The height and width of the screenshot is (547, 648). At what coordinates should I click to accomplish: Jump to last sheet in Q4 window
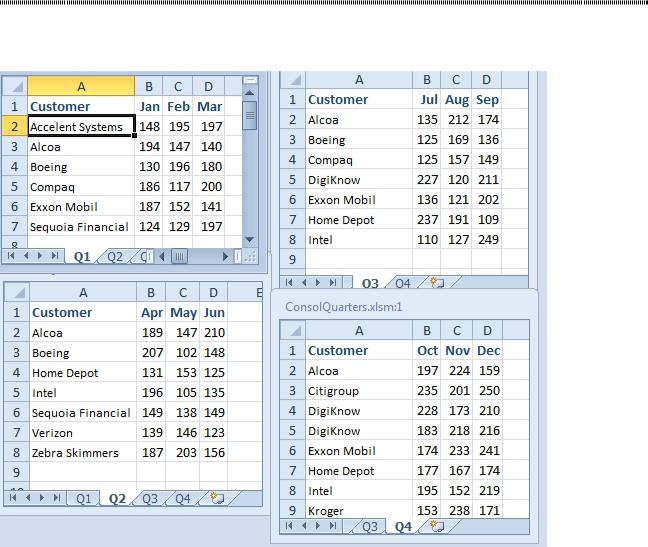click(x=333, y=526)
